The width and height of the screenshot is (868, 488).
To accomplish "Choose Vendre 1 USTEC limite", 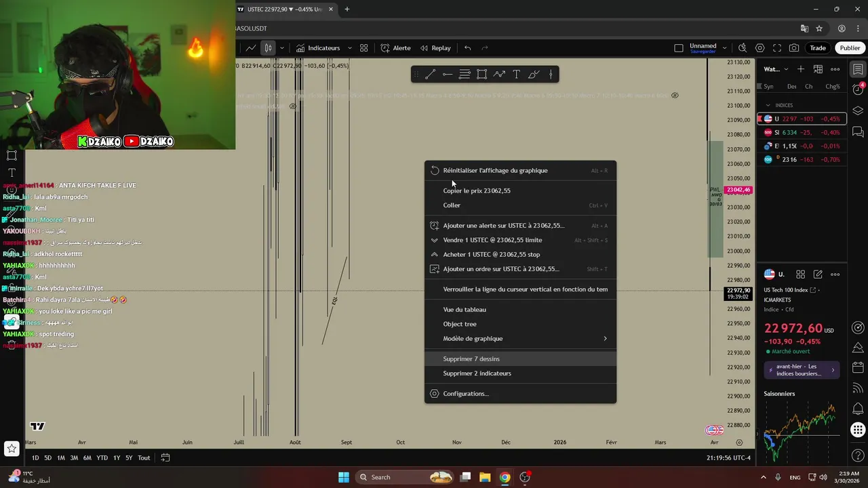I will 520,240.
